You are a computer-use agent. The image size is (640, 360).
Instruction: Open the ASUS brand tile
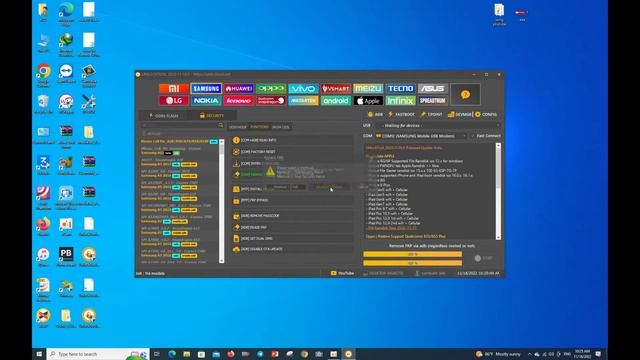click(x=433, y=89)
